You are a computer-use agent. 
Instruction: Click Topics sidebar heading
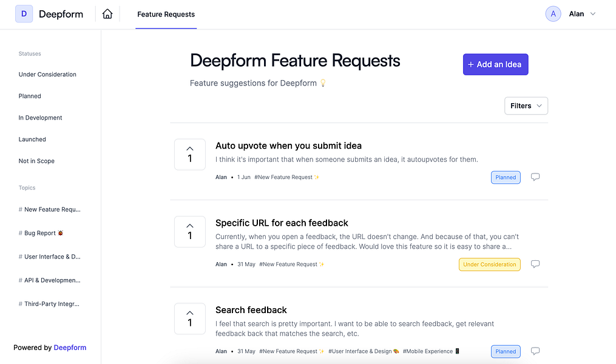(27, 187)
